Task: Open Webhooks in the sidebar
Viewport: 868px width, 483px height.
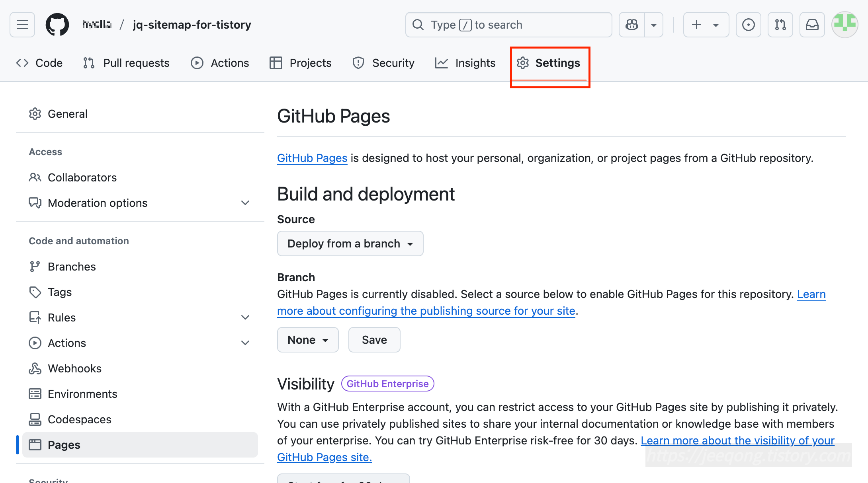Action: 74,368
